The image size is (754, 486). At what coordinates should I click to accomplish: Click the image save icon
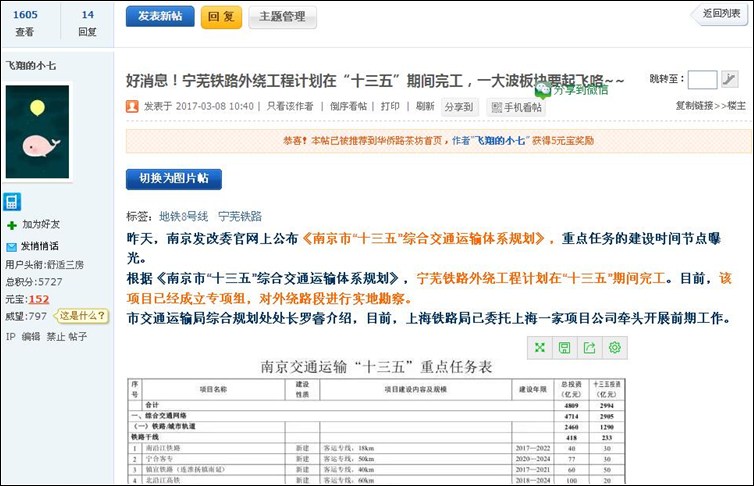565,348
